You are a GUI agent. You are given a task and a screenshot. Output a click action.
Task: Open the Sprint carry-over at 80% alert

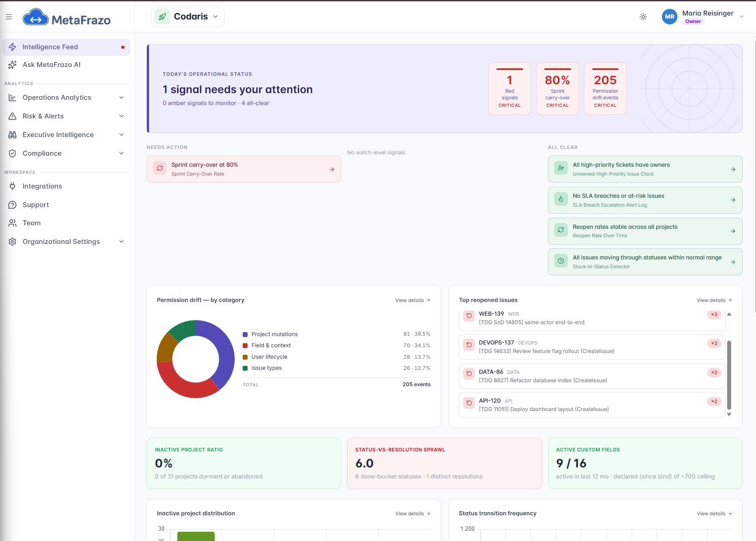[x=244, y=169]
